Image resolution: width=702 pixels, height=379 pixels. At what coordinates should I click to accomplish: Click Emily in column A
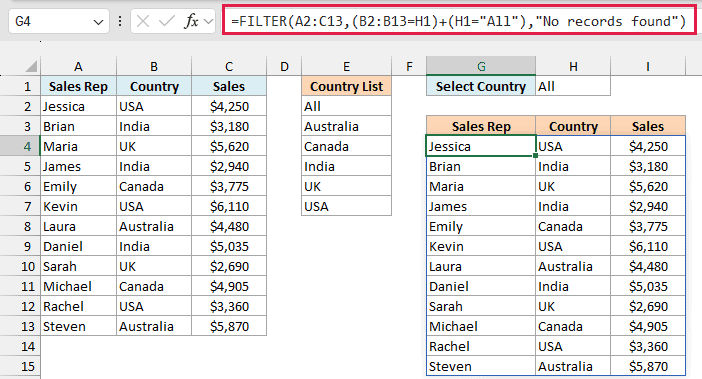pyautogui.click(x=78, y=186)
